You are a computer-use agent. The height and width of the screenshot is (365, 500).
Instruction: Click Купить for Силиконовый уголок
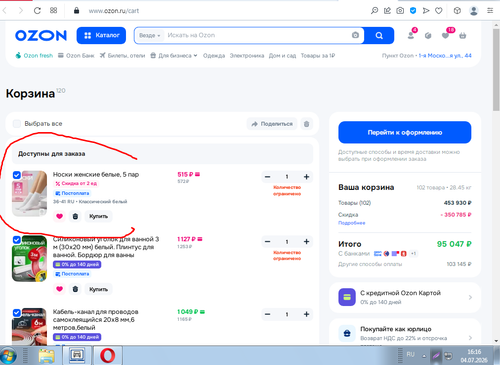(x=98, y=289)
